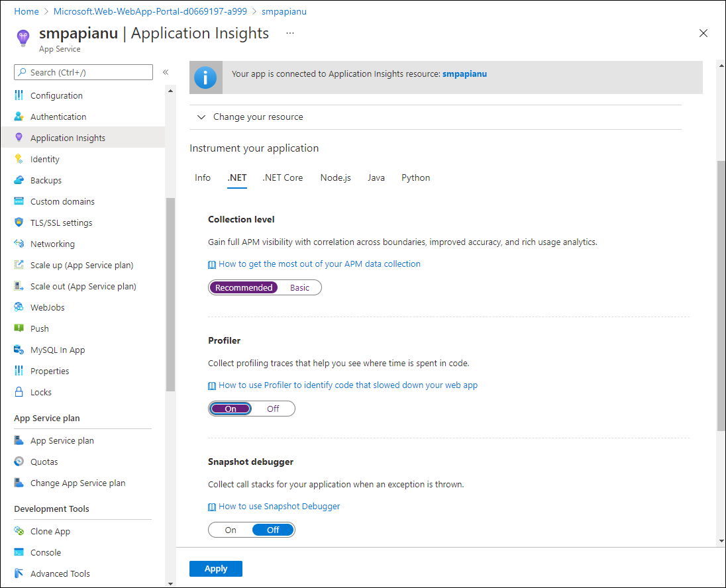The width and height of the screenshot is (726, 588).
Task: Enable the Snapshot debugger
Action: click(230, 529)
